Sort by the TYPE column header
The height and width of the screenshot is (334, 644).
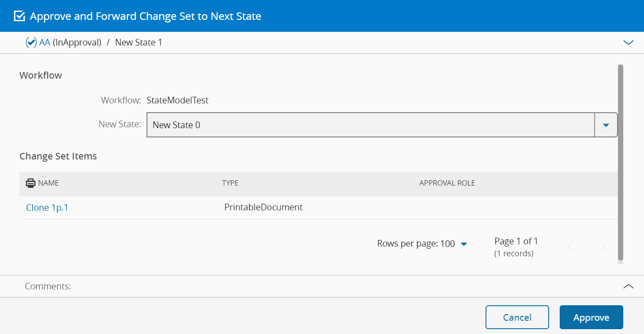click(230, 183)
